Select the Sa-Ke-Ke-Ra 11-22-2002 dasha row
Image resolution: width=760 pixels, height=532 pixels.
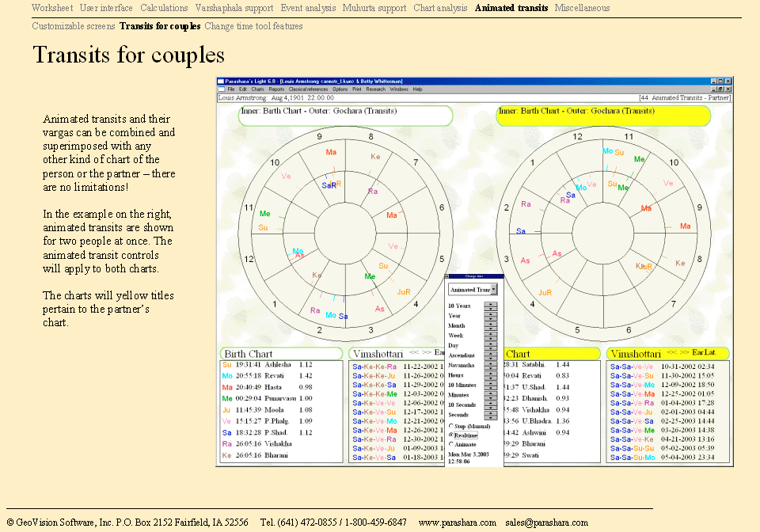(397, 367)
